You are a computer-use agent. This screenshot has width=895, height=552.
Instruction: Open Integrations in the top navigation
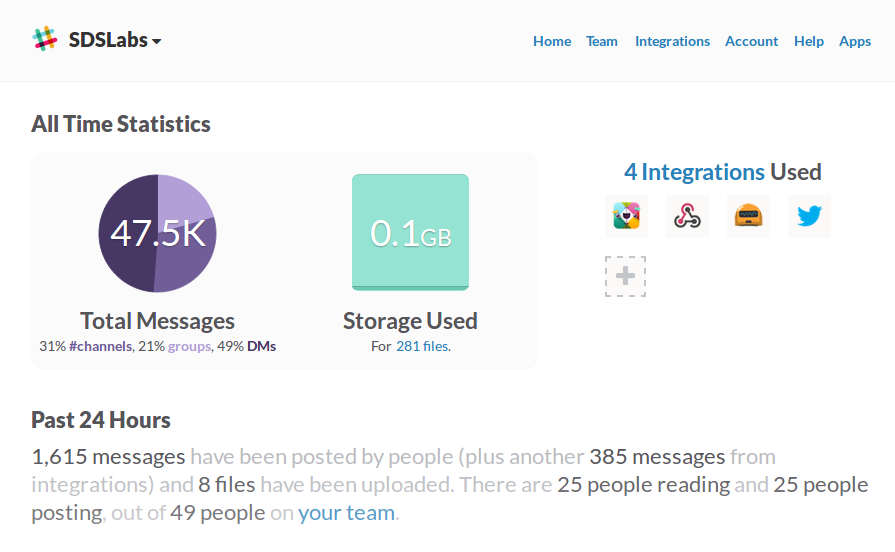coord(672,41)
